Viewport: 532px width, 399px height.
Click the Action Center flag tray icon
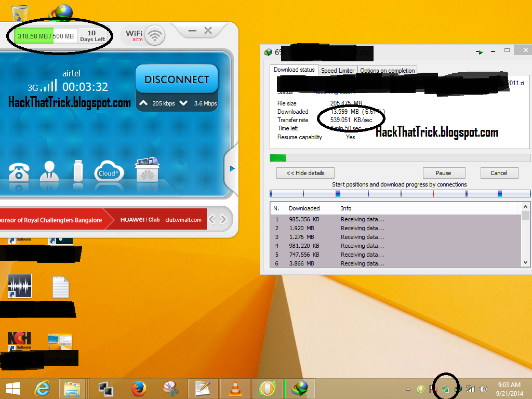pos(433,389)
